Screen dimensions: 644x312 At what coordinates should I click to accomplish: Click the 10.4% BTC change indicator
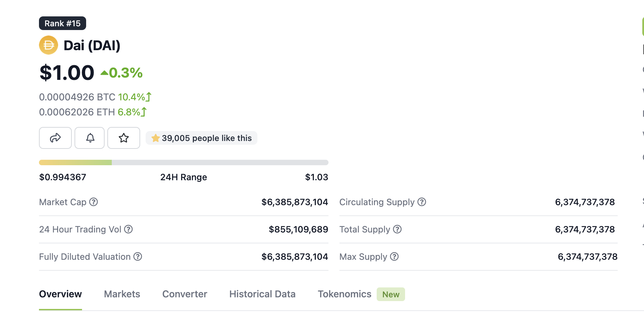pyautogui.click(x=135, y=97)
